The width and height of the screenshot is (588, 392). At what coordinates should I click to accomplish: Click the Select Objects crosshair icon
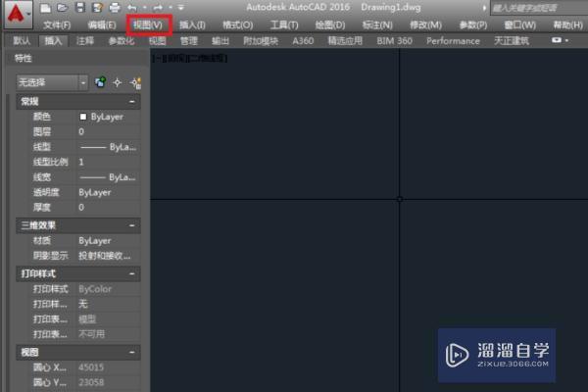[x=117, y=82]
